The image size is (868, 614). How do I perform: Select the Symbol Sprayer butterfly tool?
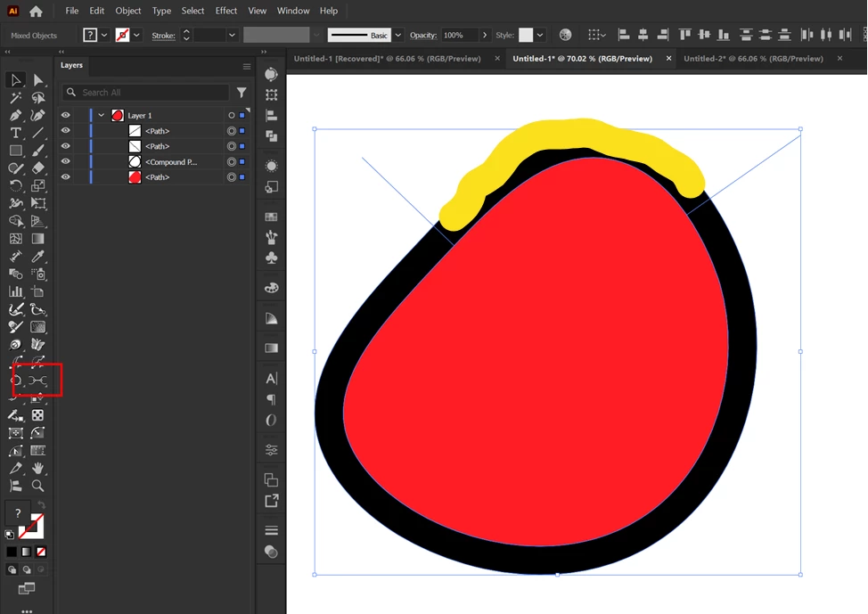37,344
